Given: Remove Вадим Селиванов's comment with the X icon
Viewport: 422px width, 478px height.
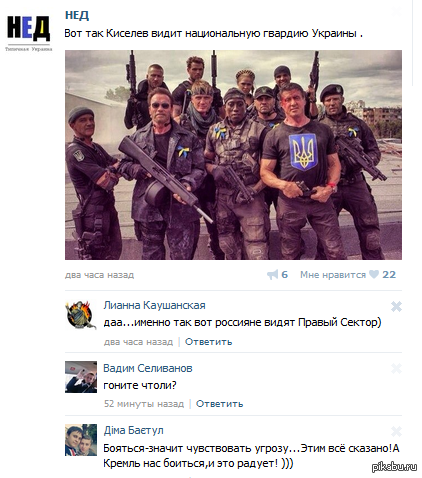Looking at the screenshot, I should click(396, 368).
